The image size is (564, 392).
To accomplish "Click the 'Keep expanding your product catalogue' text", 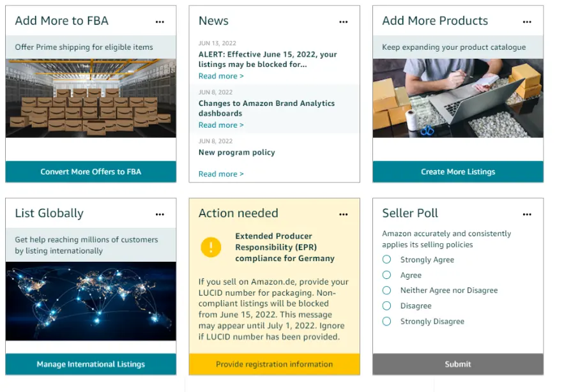I will click(x=454, y=47).
